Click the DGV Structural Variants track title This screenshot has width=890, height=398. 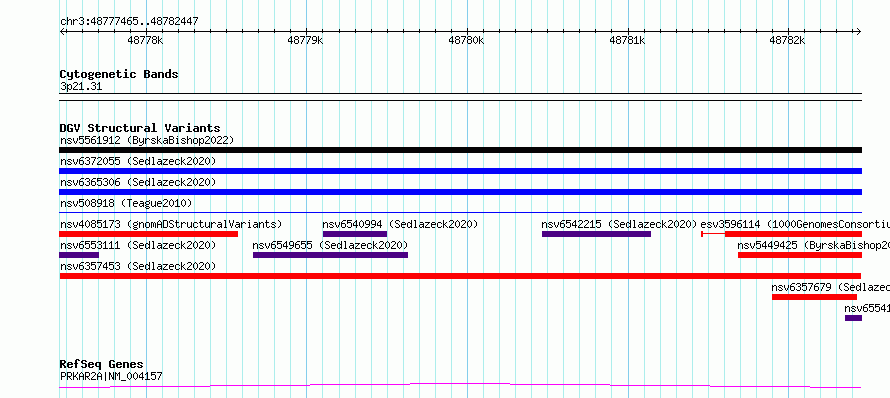click(140, 128)
